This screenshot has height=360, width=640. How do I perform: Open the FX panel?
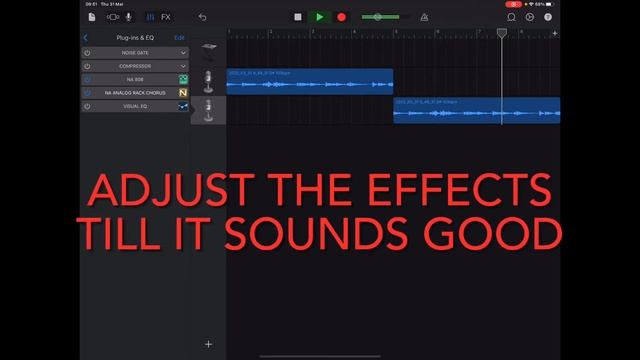166,17
